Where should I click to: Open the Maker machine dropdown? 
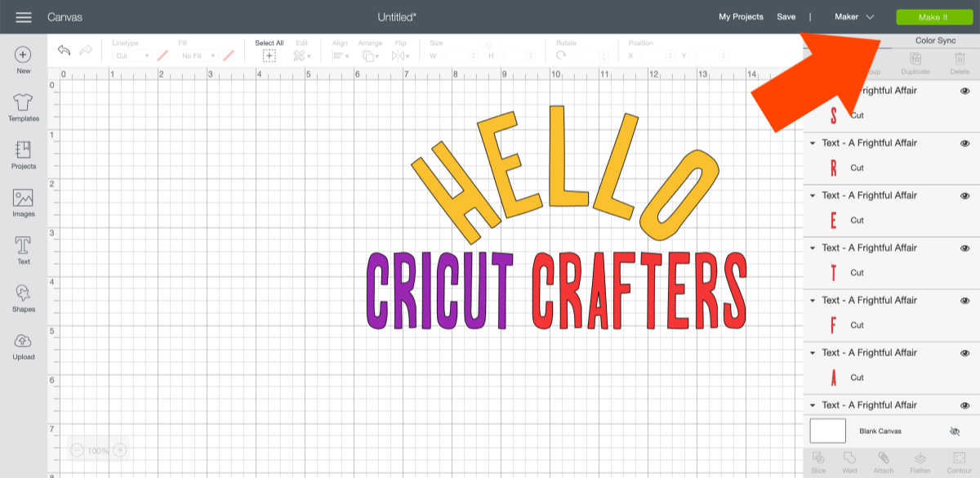(854, 17)
